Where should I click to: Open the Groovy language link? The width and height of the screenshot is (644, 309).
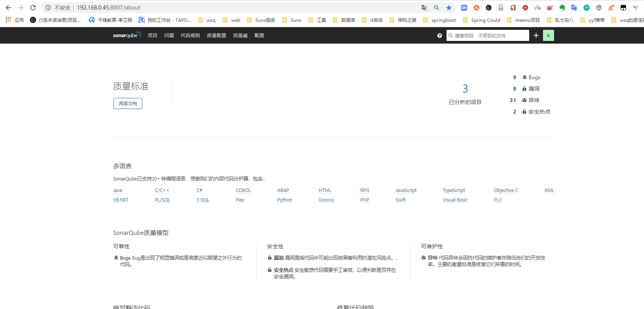pyautogui.click(x=326, y=200)
